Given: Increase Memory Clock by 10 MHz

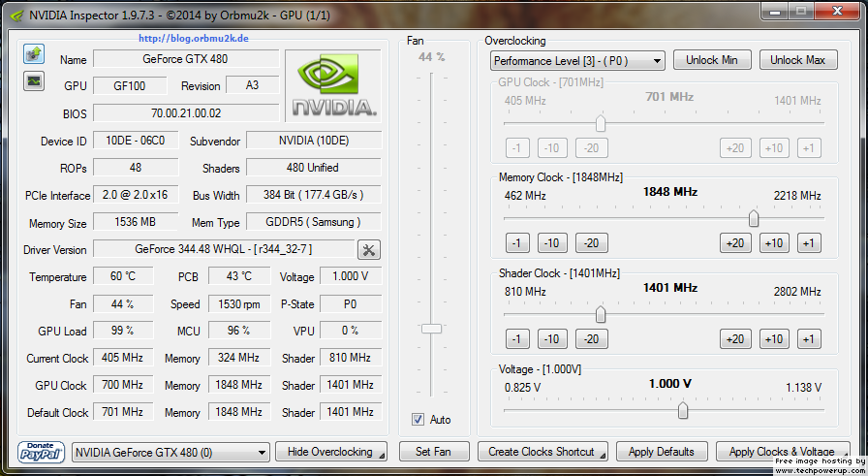Looking at the screenshot, I should pos(774,242).
